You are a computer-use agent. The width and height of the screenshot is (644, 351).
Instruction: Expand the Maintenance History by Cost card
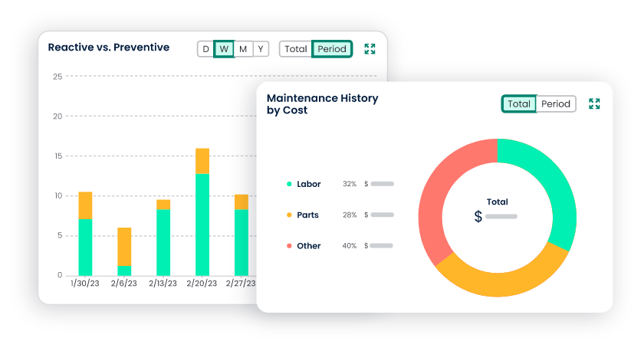[x=594, y=103]
